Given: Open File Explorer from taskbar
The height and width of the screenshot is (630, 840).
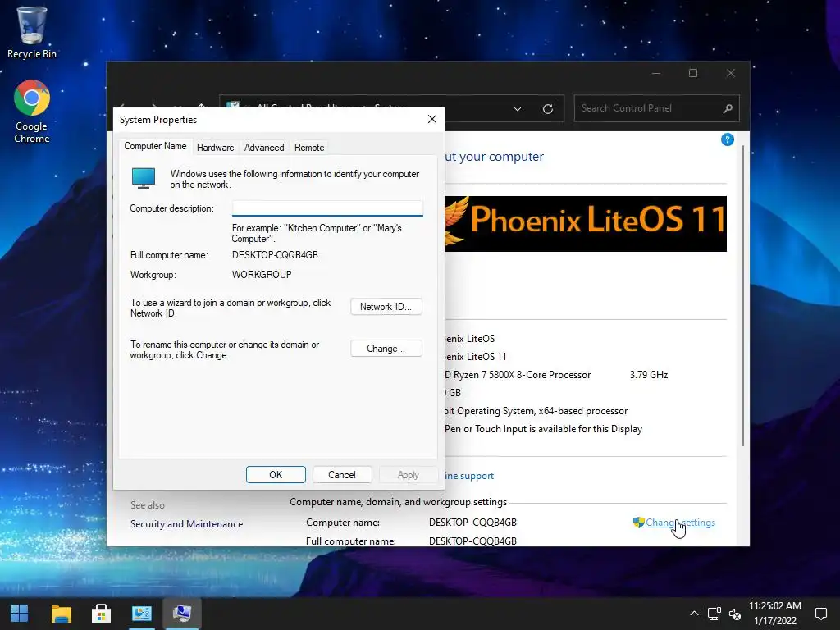Looking at the screenshot, I should tap(61, 614).
